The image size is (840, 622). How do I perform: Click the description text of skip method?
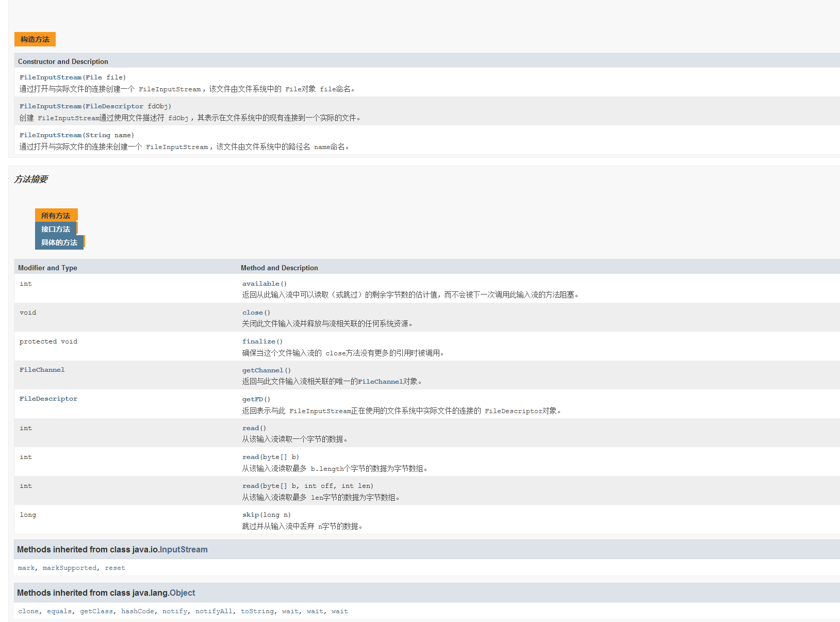click(303, 527)
